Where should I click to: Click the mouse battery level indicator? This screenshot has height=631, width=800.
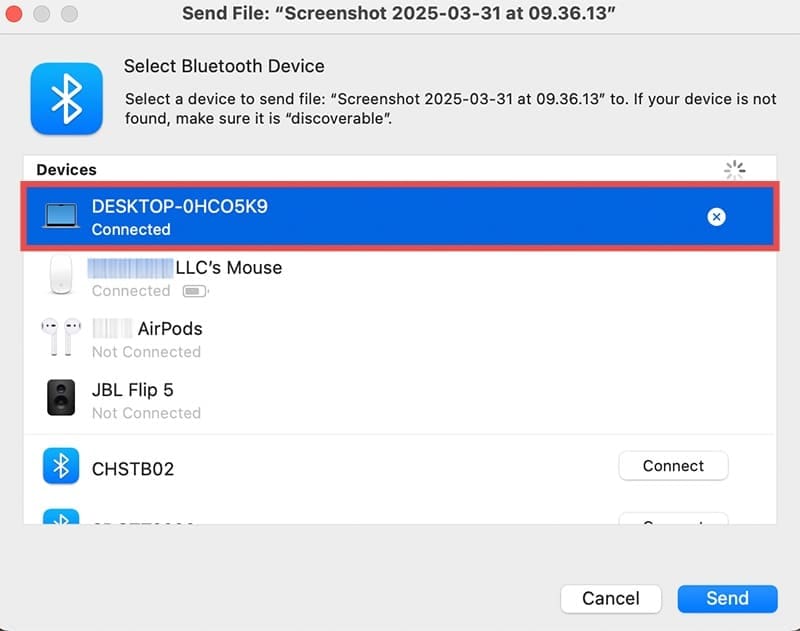coord(196,292)
